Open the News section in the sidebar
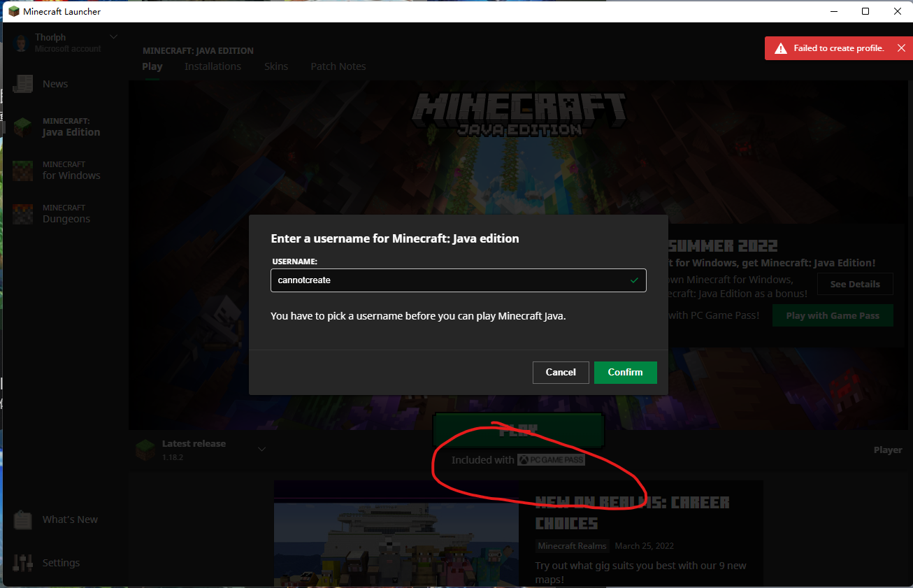The image size is (913, 588). click(x=55, y=84)
